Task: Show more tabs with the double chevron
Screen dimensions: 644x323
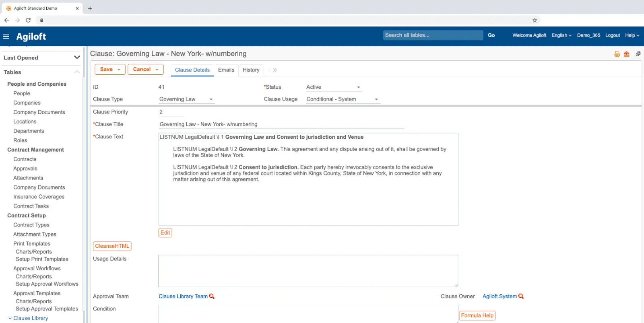Action: [275, 70]
